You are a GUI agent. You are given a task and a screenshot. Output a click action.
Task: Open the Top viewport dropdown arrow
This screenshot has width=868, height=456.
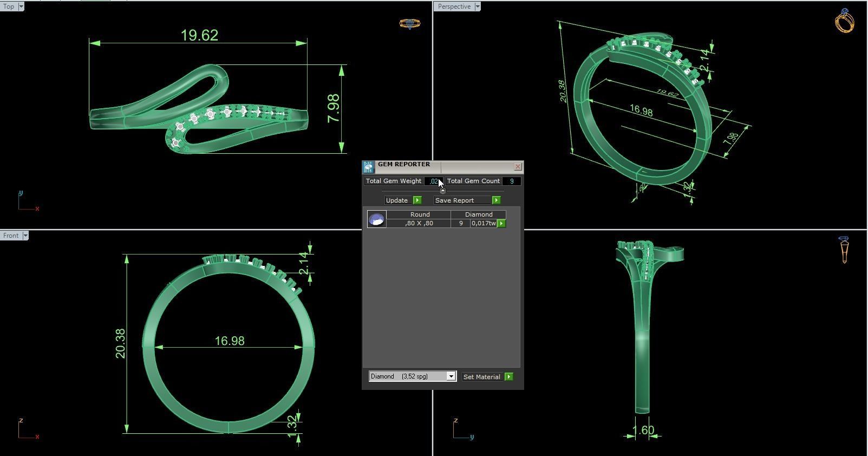(21, 6)
